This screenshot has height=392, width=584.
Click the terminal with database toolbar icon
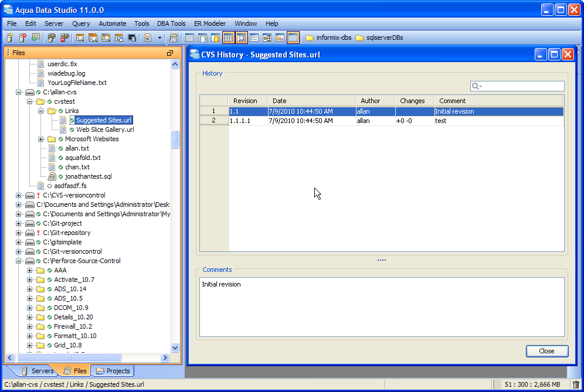[132, 38]
